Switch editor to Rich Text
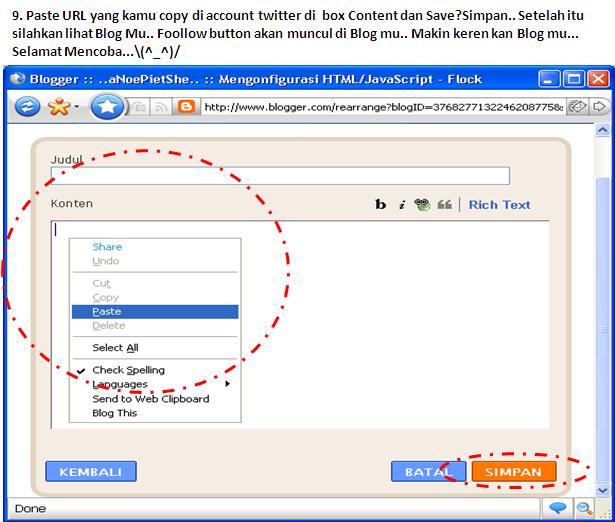Viewport: 615px width, 522px height. 499,205
